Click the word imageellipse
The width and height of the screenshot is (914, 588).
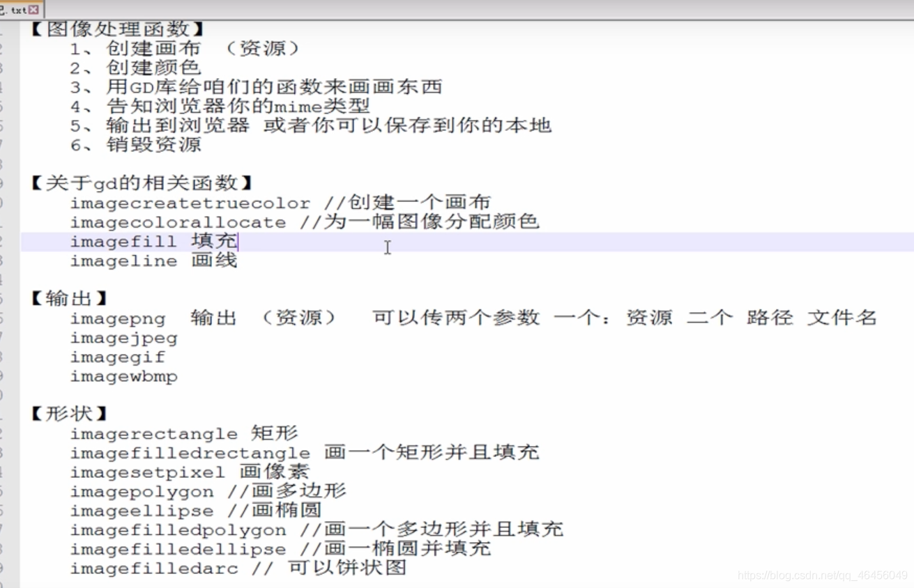142,511
